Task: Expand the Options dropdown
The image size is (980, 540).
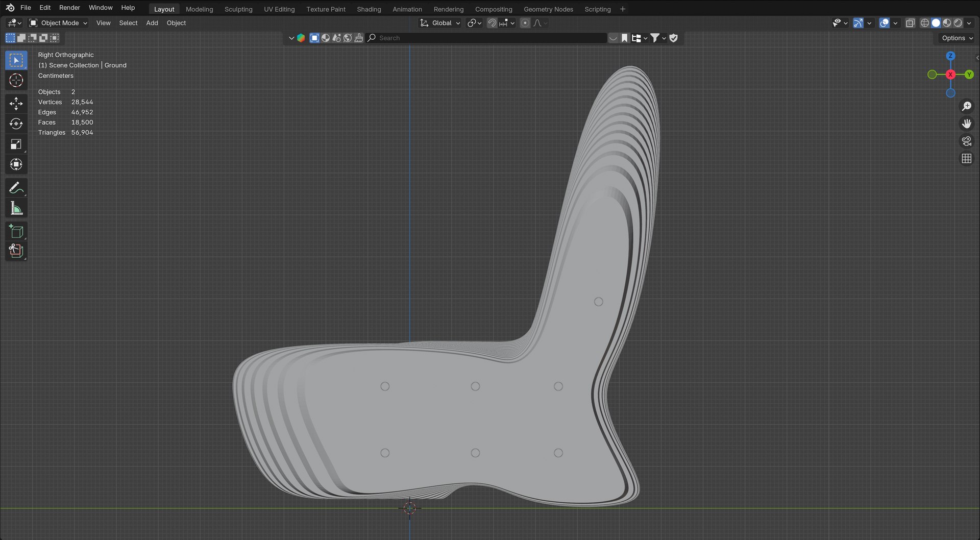Action: pos(957,38)
